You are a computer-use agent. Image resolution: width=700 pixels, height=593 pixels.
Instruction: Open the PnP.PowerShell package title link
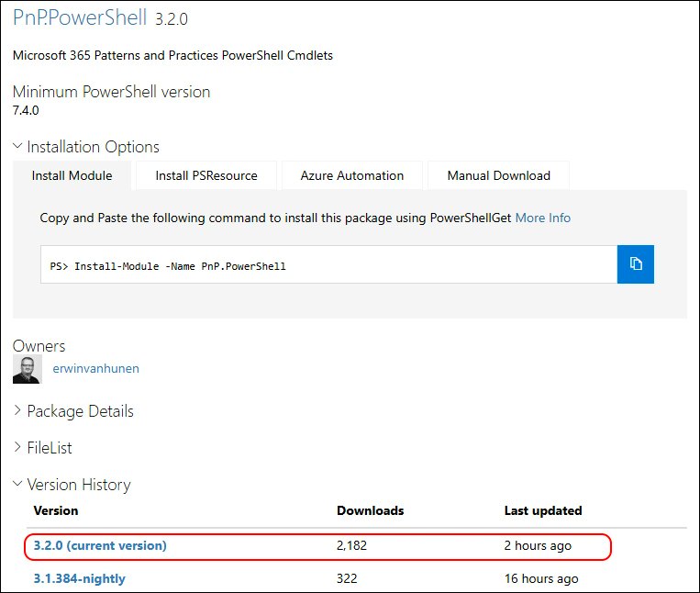pos(80,17)
